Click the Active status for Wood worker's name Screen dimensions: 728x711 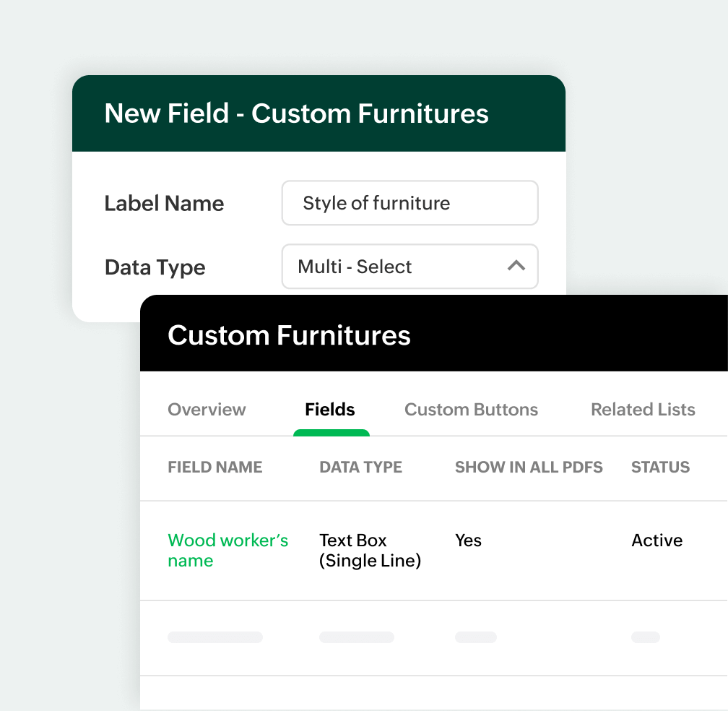[656, 540]
